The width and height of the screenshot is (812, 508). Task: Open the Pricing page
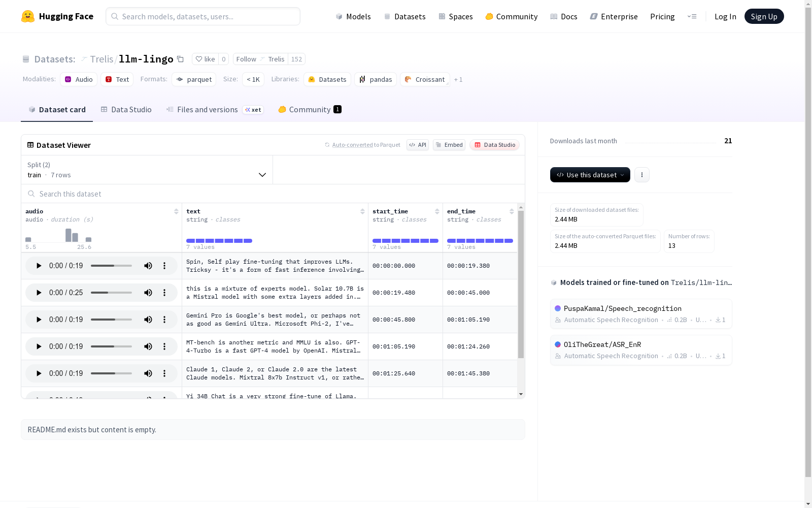click(x=662, y=16)
